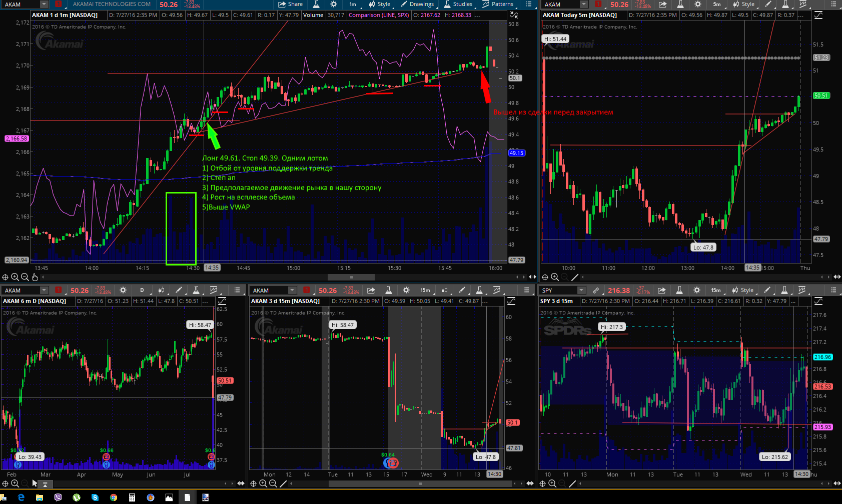Expand symbol dropdown in AKAM 6m D chart
The height and width of the screenshot is (504, 842).
click(44, 290)
